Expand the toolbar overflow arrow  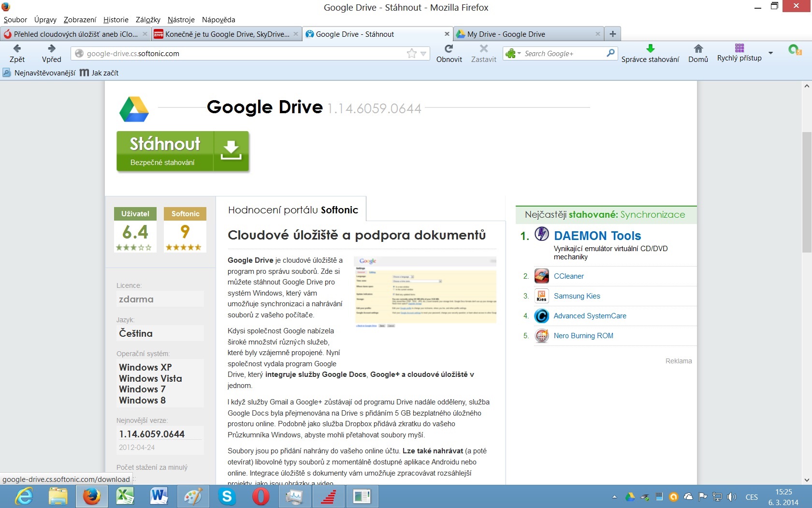click(771, 53)
